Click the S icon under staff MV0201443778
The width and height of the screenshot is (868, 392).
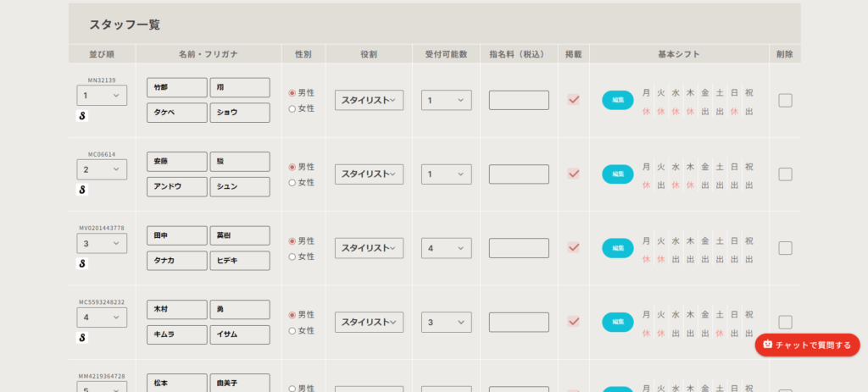83,264
